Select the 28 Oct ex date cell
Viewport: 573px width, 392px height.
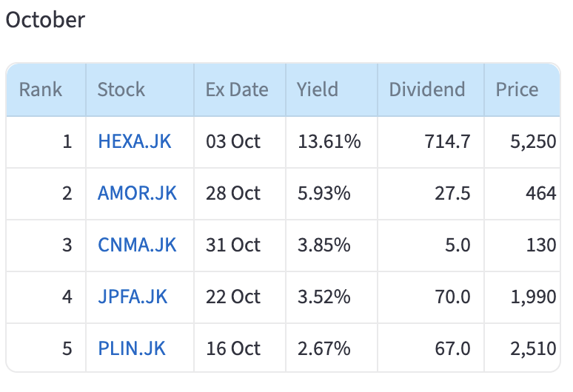tap(233, 193)
